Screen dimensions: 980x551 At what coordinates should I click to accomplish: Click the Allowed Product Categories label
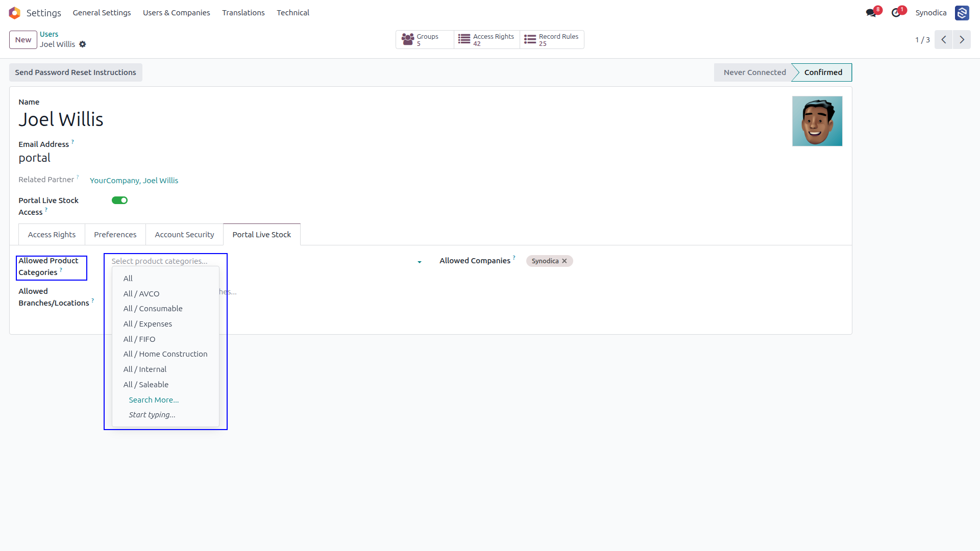coord(48,267)
